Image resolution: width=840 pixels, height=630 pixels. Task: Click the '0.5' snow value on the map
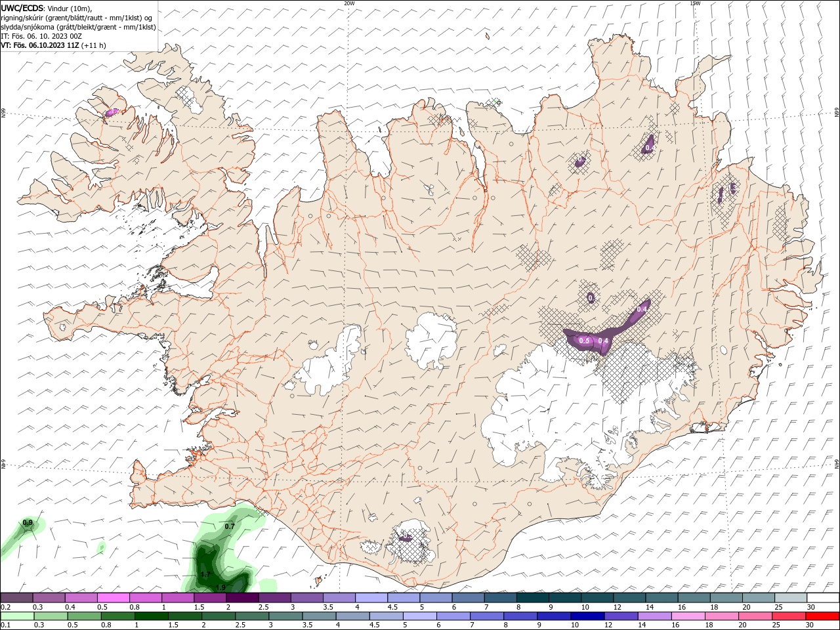pos(584,341)
